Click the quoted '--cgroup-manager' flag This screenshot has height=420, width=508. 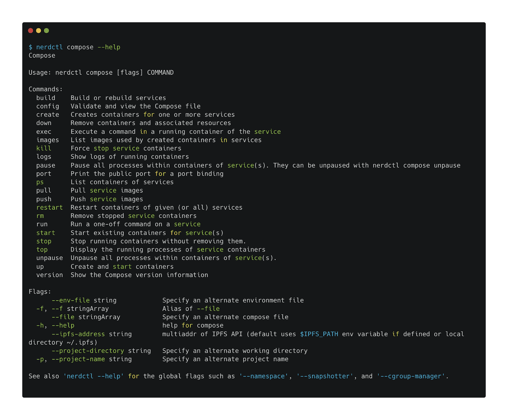[411, 376]
